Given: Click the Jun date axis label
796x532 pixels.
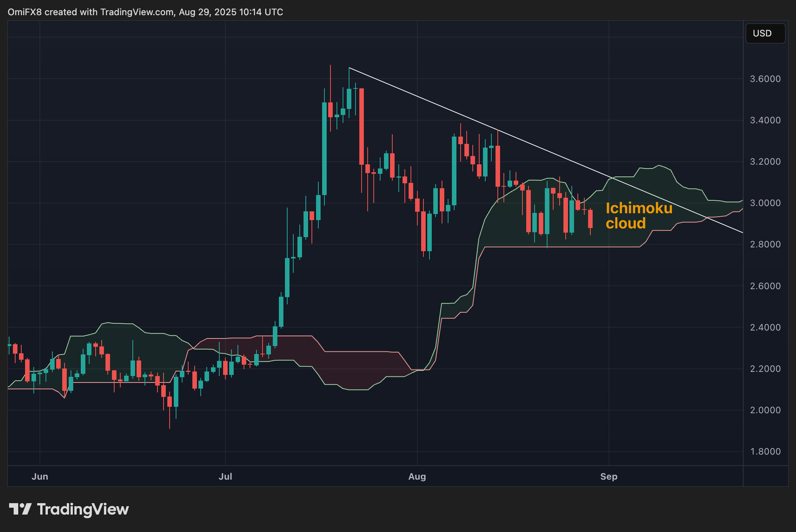Looking at the screenshot, I should pos(40,477).
